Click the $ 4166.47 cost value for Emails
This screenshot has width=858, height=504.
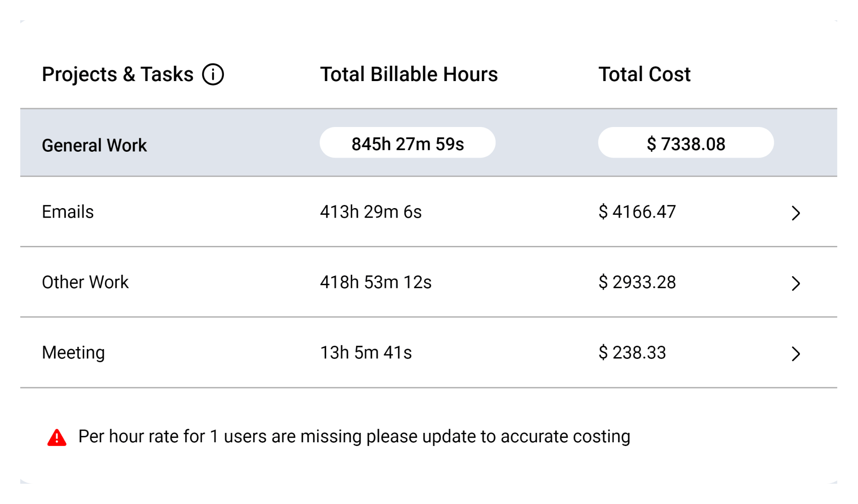coord(637,212)
